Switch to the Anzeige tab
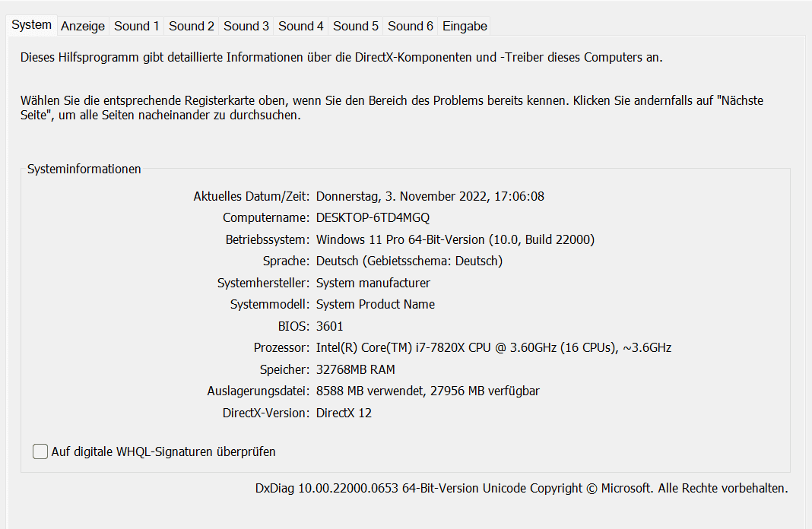This screenshot has height=529, width=812. (x=83, y=26)
